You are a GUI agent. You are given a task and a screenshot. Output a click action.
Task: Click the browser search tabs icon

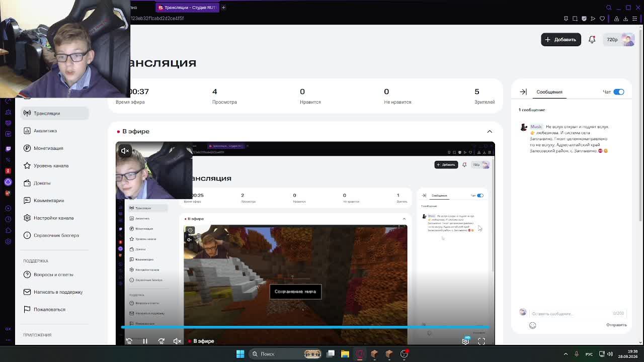[x=609, y=8]
